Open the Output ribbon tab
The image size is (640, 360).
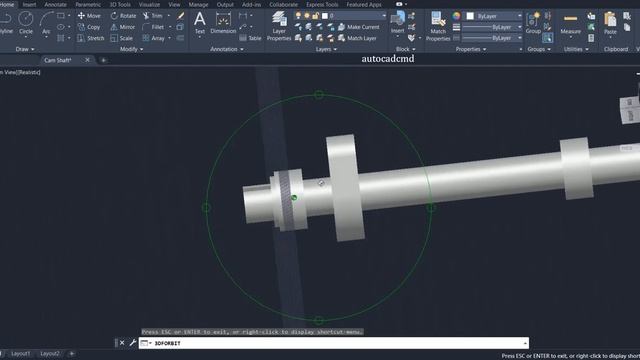[225, 4]
